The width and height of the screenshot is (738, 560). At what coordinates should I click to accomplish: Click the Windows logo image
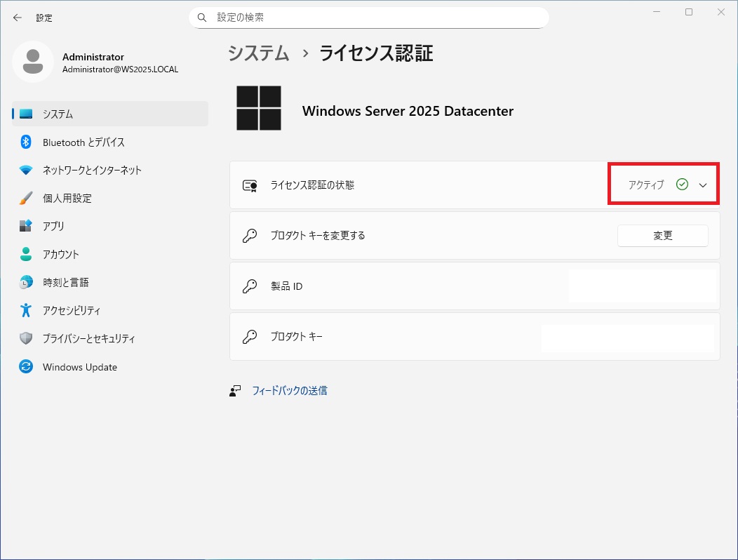pos(258,108)
